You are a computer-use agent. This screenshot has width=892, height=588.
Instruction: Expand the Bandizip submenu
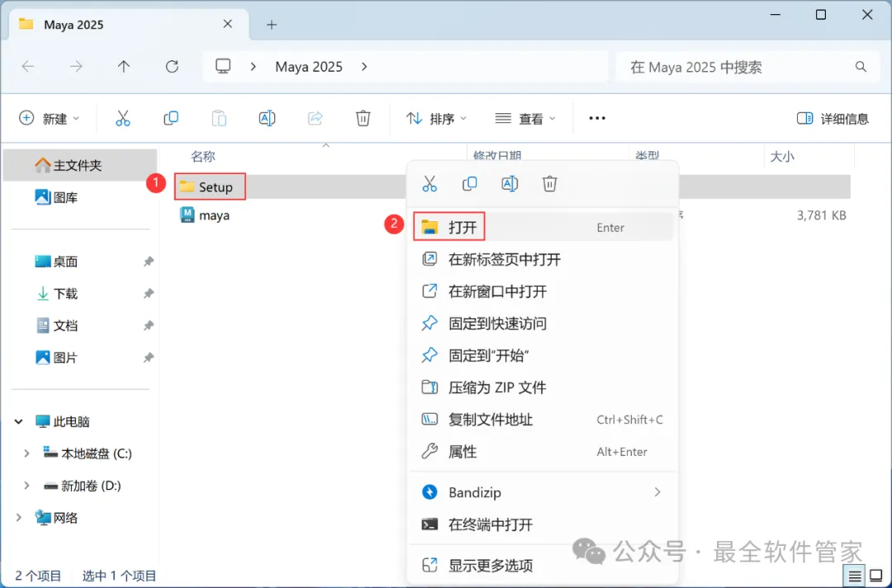point(657,492)
